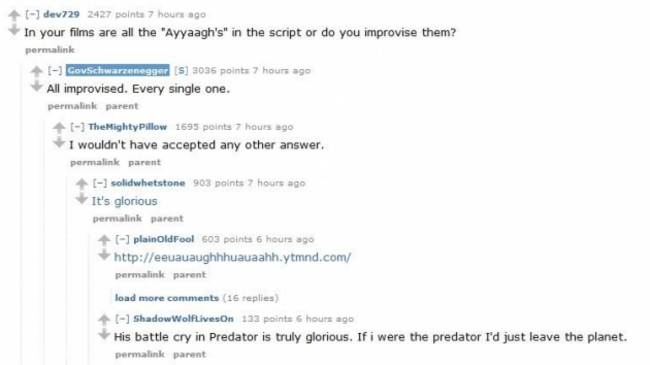Image resolution: width=650 pixels, height=365 pixels.
Task: Upvote dev729's question comment
Action: pos(14,15)
